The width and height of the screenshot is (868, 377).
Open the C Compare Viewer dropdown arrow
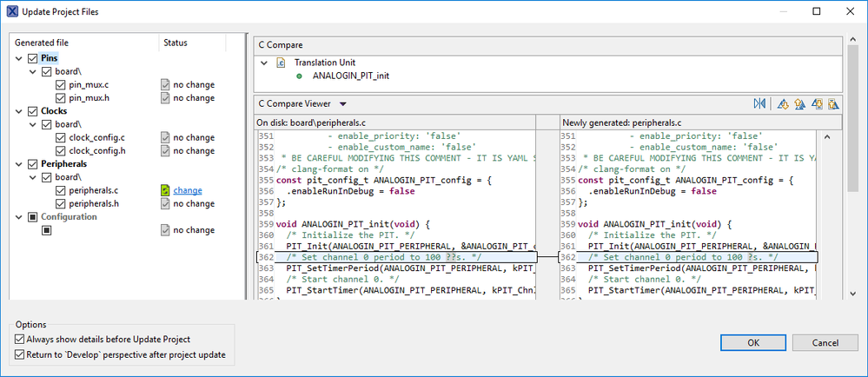343,104
